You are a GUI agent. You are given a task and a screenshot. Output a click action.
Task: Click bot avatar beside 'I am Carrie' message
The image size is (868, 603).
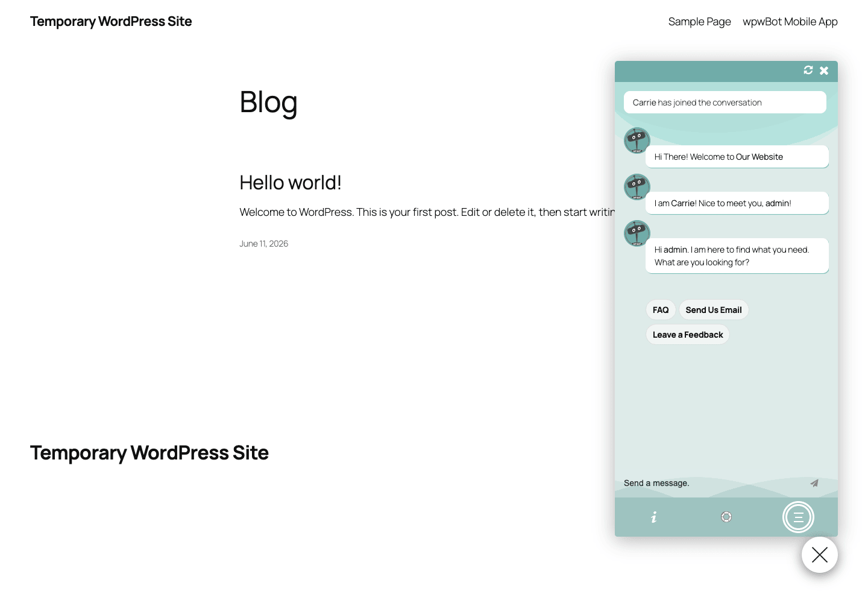[x=637, y=187]
